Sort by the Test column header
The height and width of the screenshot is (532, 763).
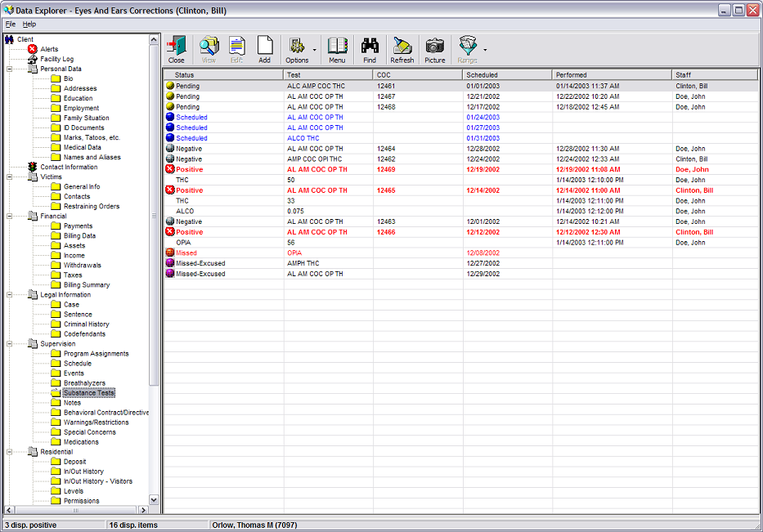328,75
